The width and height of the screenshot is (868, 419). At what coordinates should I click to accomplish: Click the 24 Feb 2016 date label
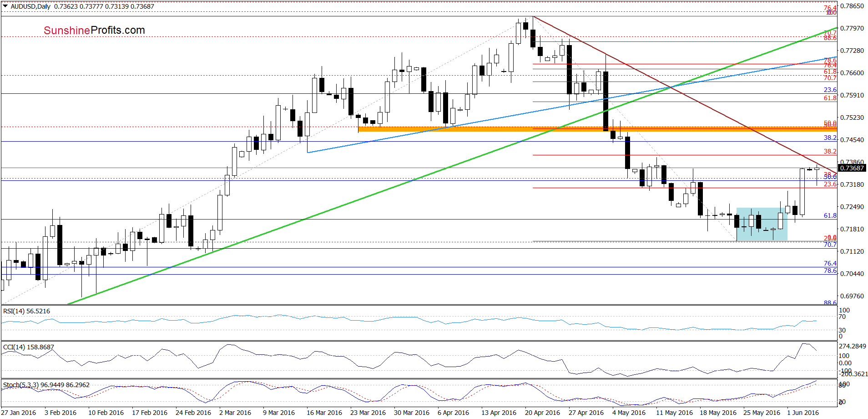(x=193, y=413)
